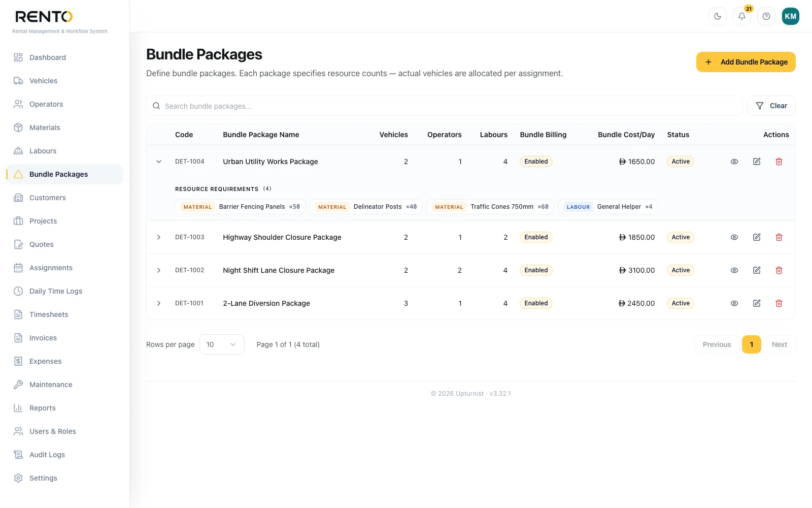
Task: Toggle dark mode with the moon icon
Action: point(718,16)
